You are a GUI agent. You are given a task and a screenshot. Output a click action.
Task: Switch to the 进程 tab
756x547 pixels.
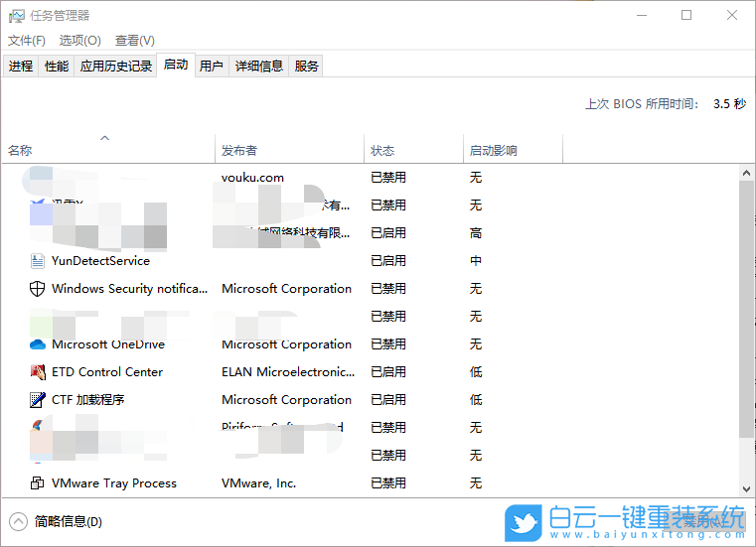click(x=21, y=67)
